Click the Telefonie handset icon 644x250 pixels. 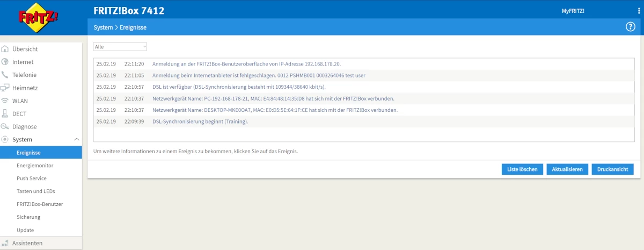pyautogui.click(x=5, y=75)
